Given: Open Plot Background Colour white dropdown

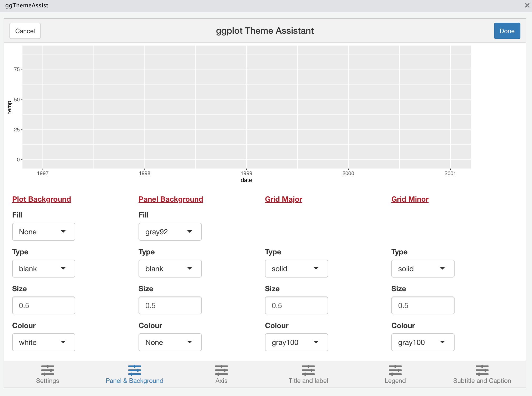Looking at the screenshot, I should click(44, 342).
